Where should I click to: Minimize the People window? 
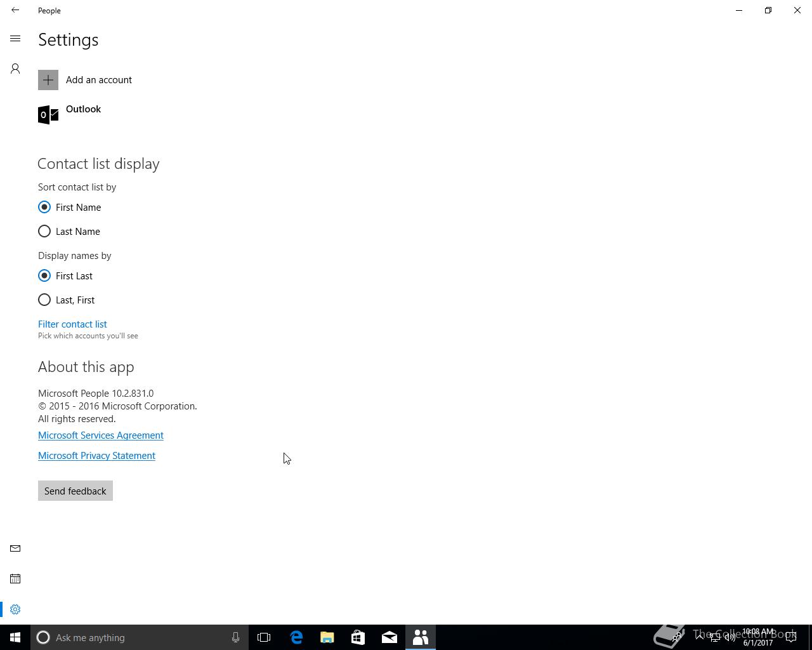pyautogui.click(x=739, y=10)
